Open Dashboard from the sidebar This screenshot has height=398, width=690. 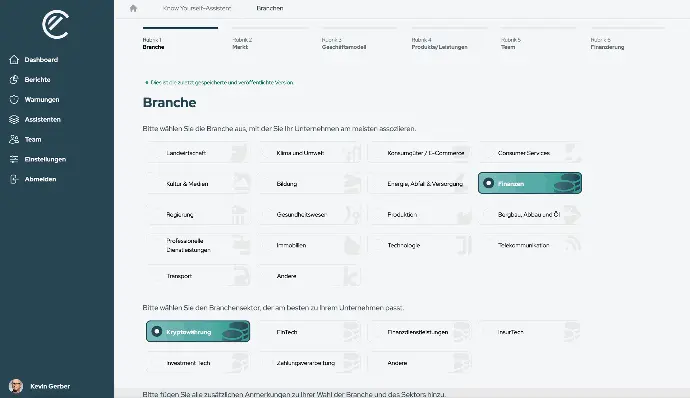coord(41,59)
